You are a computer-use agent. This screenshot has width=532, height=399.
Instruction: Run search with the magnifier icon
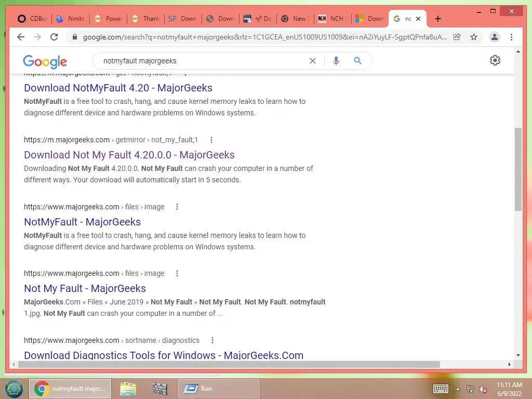357,61
